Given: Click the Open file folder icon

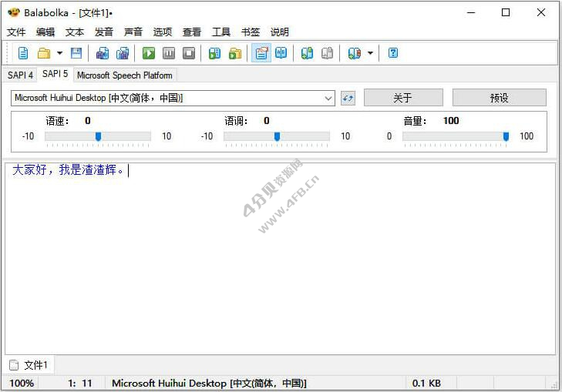Looking at the screenshot, I should tap(44, 53).
